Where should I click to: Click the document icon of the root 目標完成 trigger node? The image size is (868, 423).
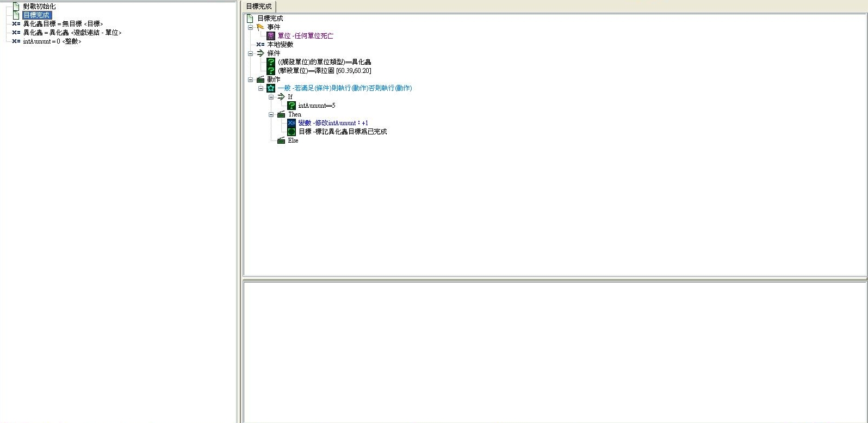point(250,19)
